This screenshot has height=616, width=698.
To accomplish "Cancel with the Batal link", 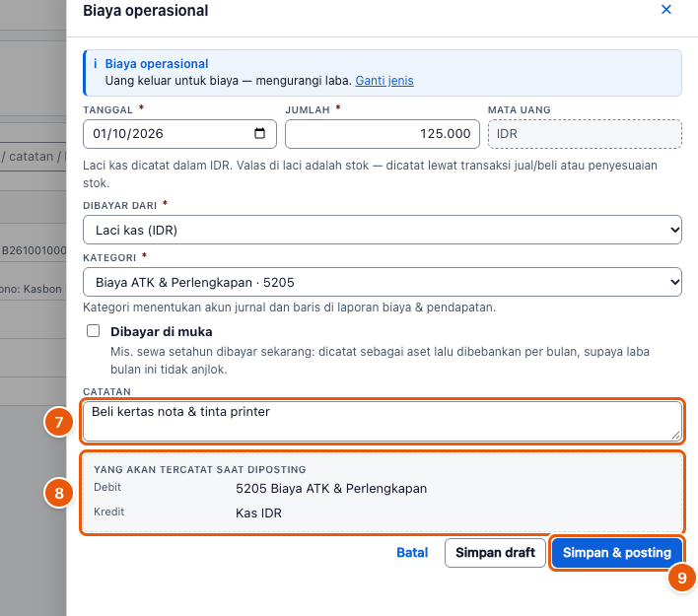I will pos(412,552).
